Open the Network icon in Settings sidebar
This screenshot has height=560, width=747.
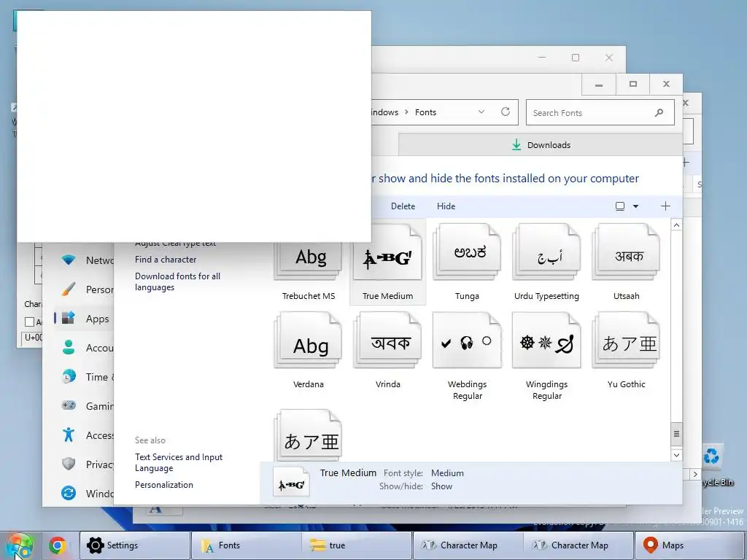[69, 260]
